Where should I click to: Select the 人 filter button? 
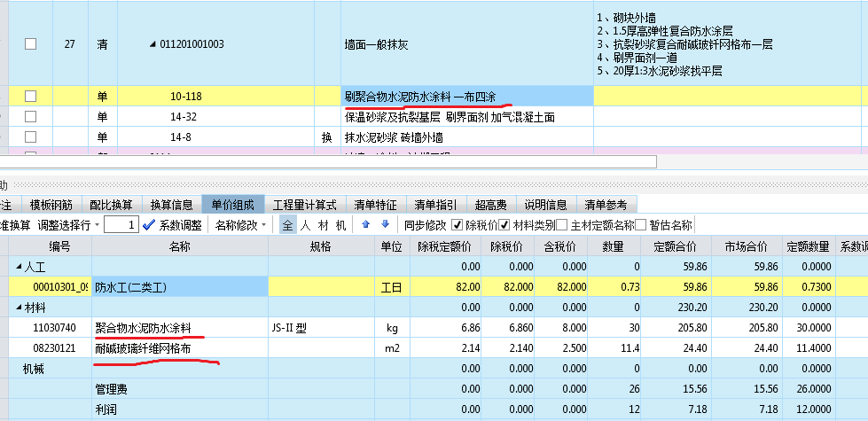(x=306, y=225)
